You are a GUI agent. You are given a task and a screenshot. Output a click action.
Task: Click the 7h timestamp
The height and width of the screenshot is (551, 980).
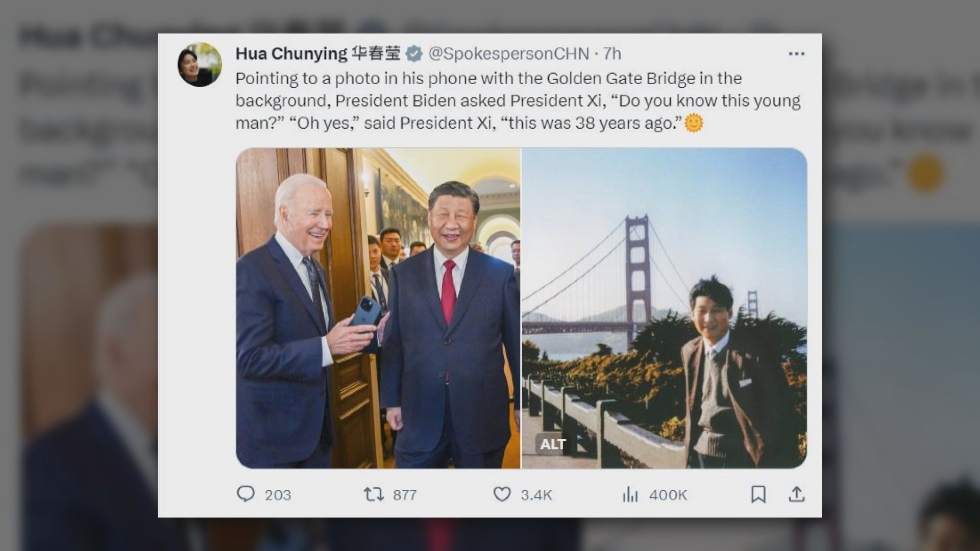click(x=612, y=54)
